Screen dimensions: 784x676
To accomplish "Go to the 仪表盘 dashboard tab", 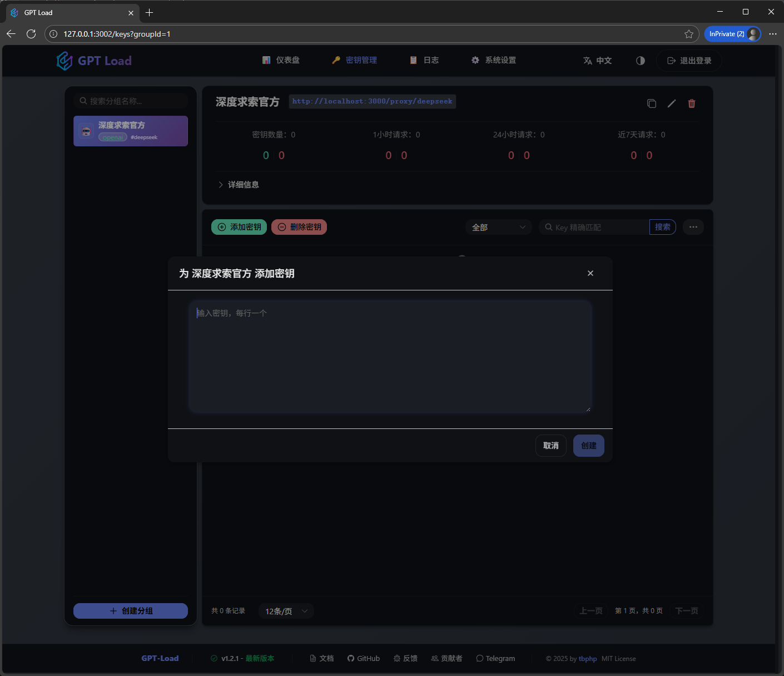I will point(281,60).
